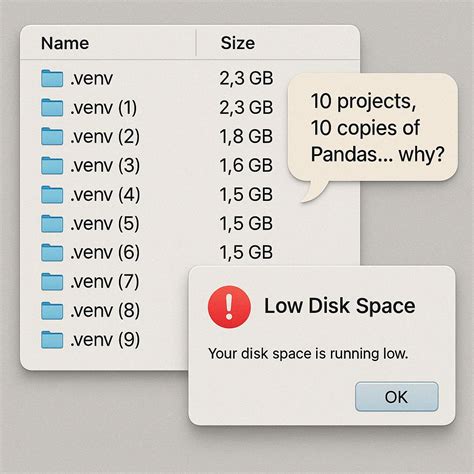
Task: Select the .venv (6) folder name
Action: 105,253
